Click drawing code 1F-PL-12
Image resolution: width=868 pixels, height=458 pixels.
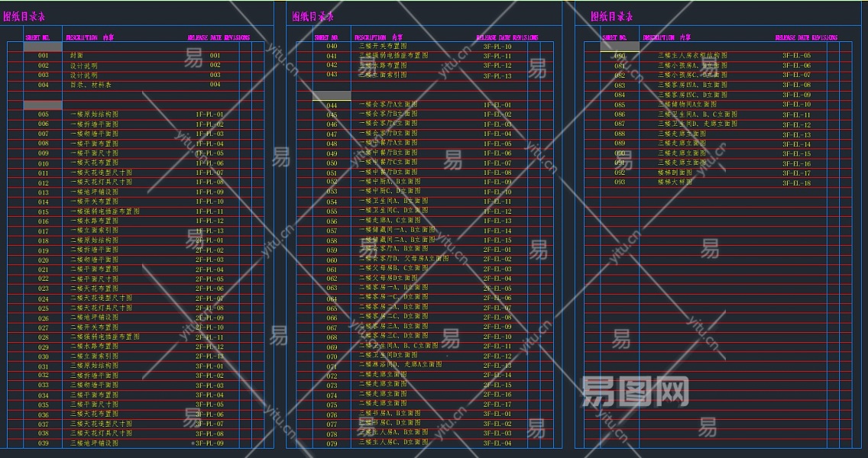pyautogui.click(x=210, y=221)
